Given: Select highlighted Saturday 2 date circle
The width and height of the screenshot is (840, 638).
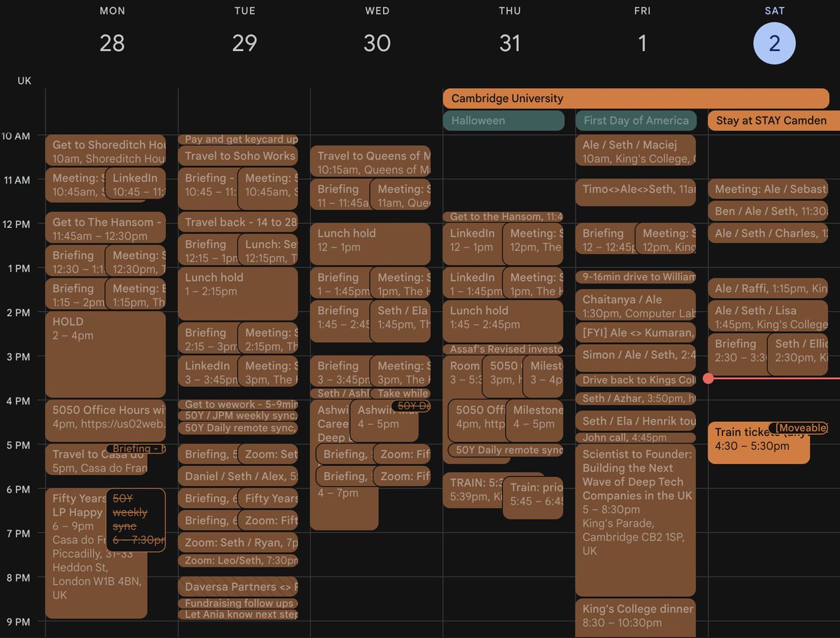Looking at the screenshot, I should pos(774,43).
